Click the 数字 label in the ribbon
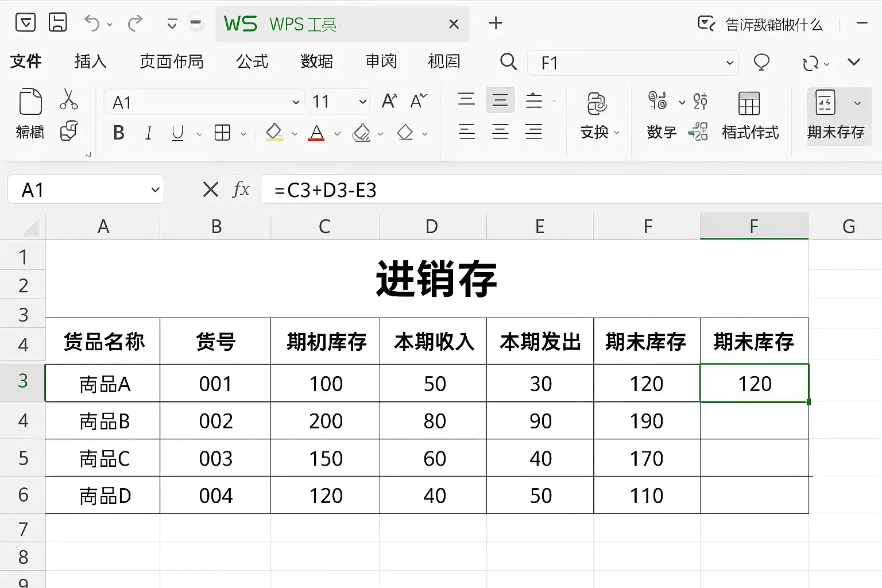The image size is (882, 588). pos(661,133)
